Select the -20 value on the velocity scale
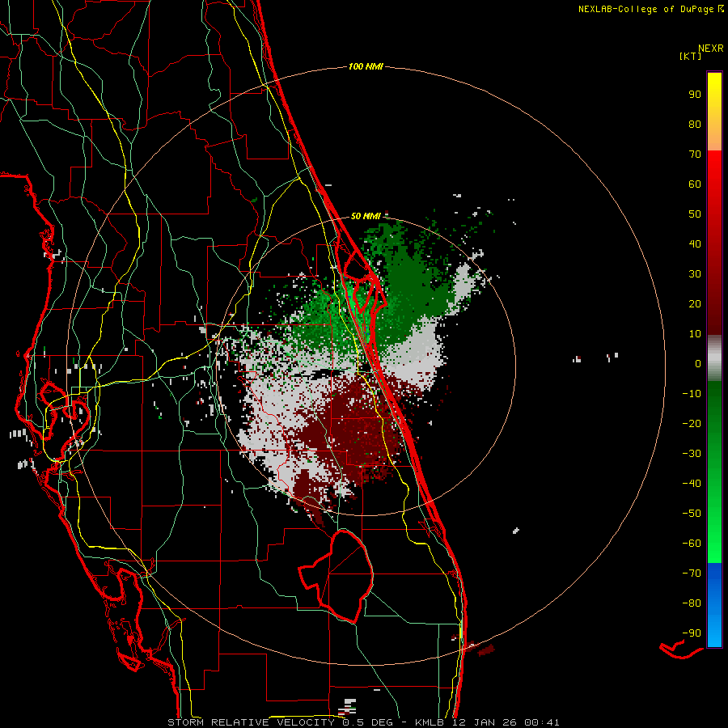728x728 pixels. [x=692, y=423]
